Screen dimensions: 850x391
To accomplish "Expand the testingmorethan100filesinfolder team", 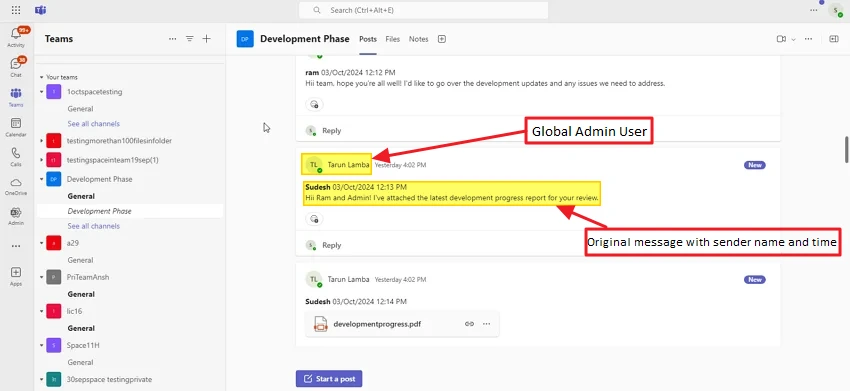I will [42, 141].
